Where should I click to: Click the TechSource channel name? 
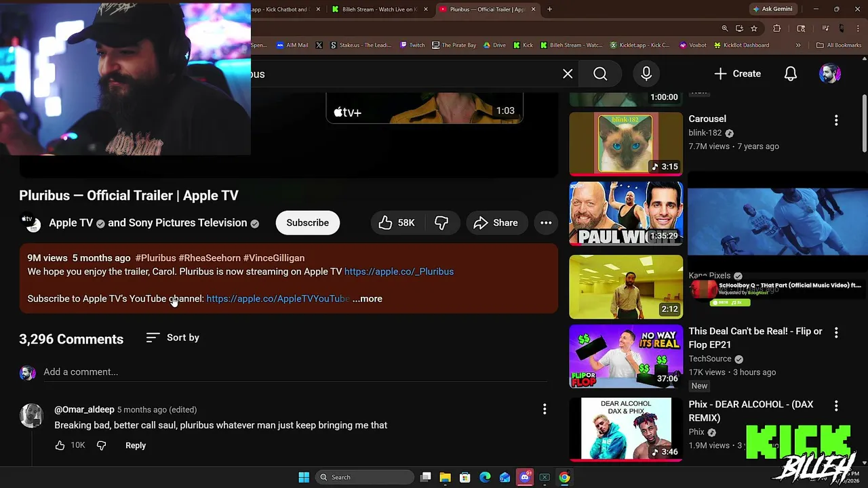[710, 359]
